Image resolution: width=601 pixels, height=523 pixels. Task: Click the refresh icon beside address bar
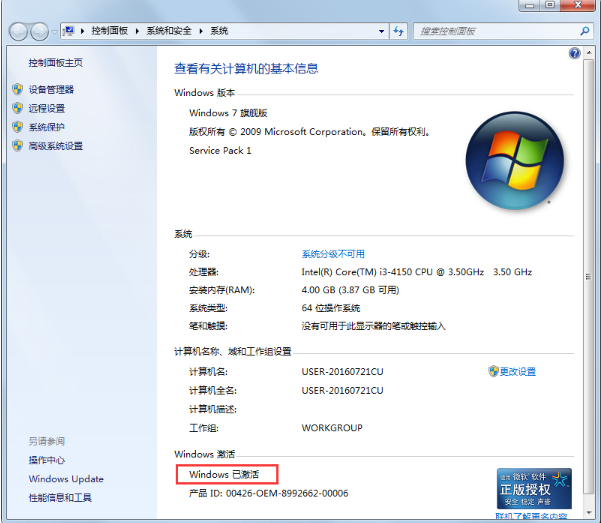[x=395, y=31]
